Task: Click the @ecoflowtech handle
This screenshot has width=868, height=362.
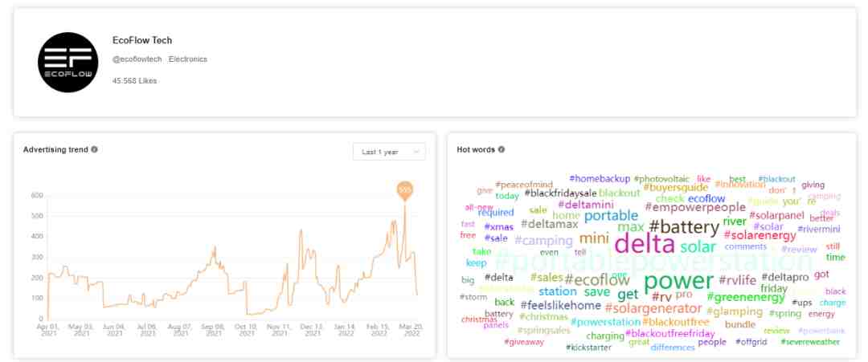Action: [x=137, y=59]
